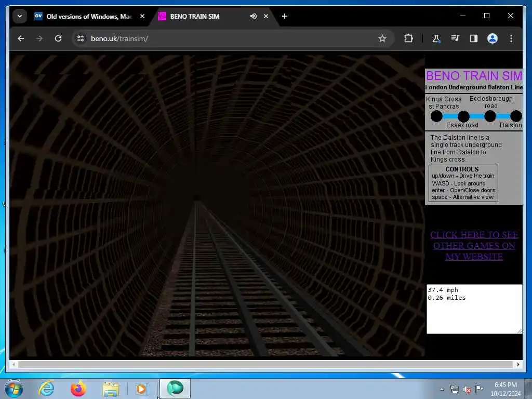Click the scrollbar right arrow
This screenshot has width=532, height=399.
(x=518, y=364)
